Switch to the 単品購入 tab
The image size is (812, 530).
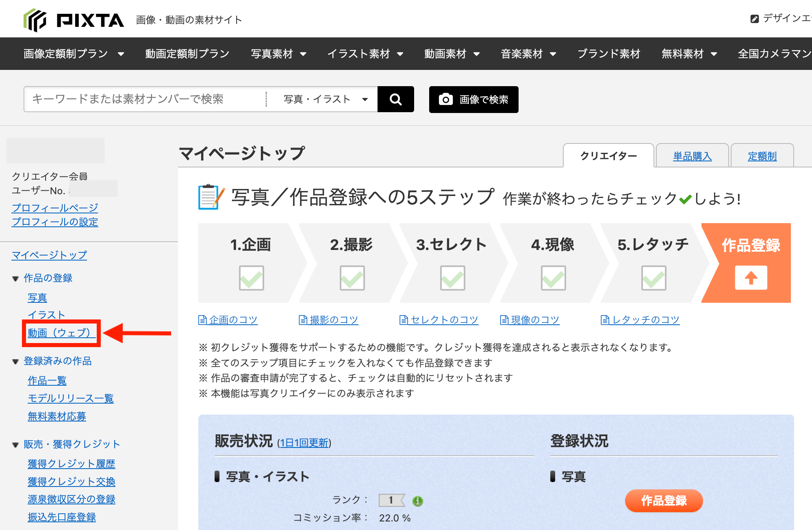(x=692, y=156)
